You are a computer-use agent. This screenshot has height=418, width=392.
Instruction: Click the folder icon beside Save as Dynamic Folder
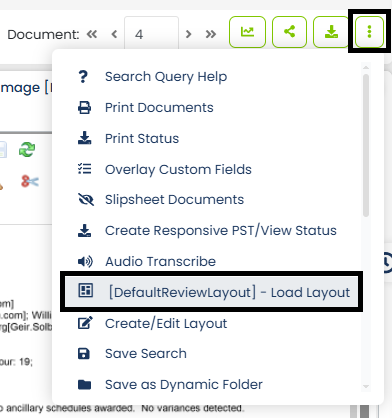(84, 385)
